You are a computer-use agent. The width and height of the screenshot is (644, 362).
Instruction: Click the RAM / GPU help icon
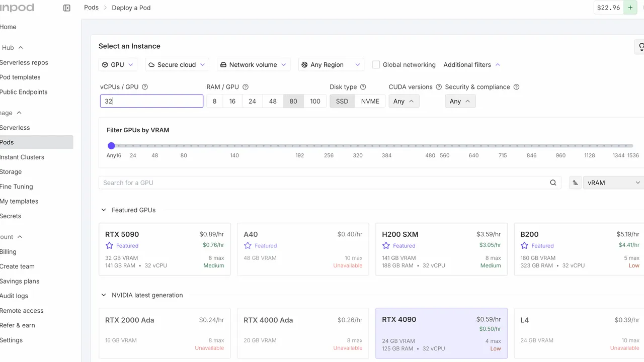(246, 87)
